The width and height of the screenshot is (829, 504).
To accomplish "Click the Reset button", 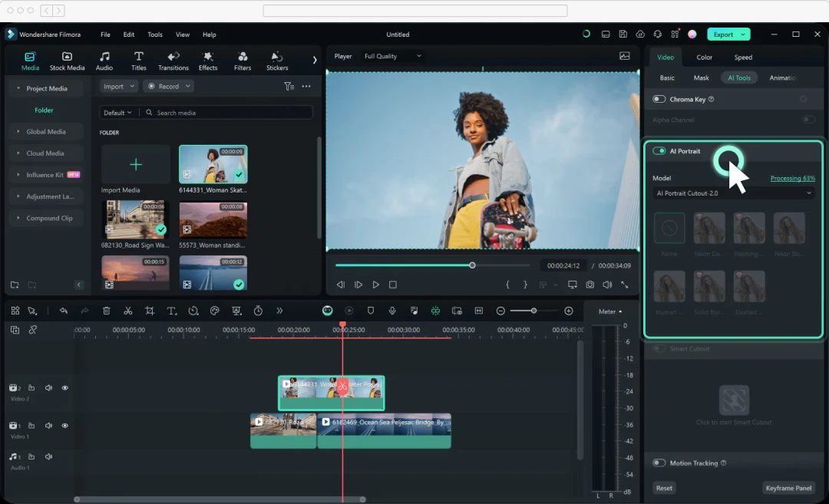I will pos(664,488).
